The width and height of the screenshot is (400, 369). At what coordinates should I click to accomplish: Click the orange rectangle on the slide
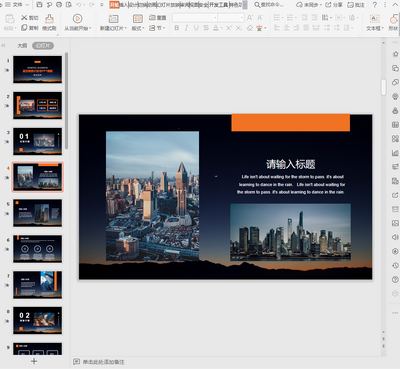291,123
